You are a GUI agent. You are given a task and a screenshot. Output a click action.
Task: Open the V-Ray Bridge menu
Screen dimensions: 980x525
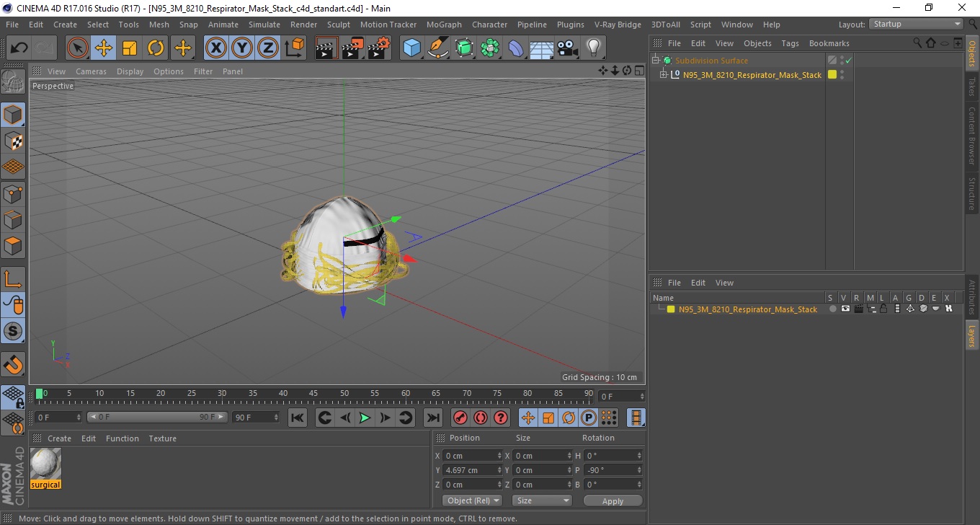tap(618, 25)
